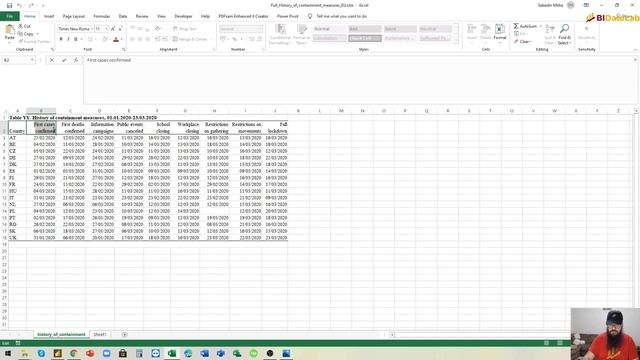
Task: Open the Windows Start menu
Action: coord(8,353)
